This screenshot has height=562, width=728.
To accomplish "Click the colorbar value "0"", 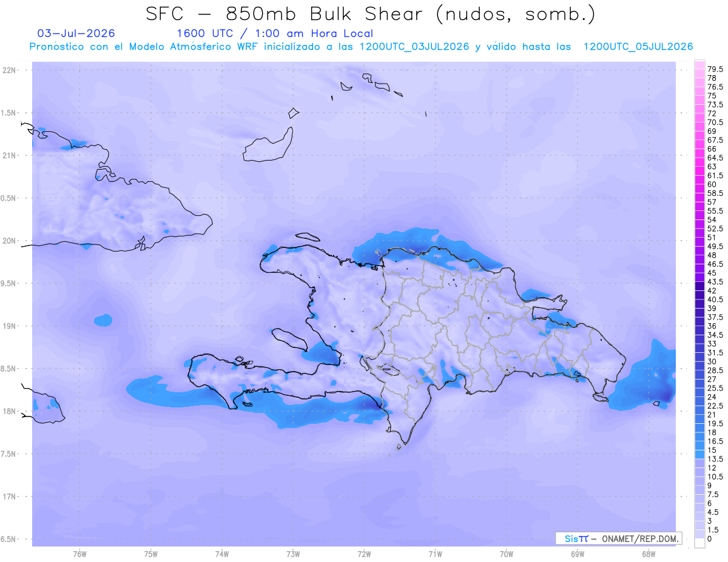I will tap(710, 538).
